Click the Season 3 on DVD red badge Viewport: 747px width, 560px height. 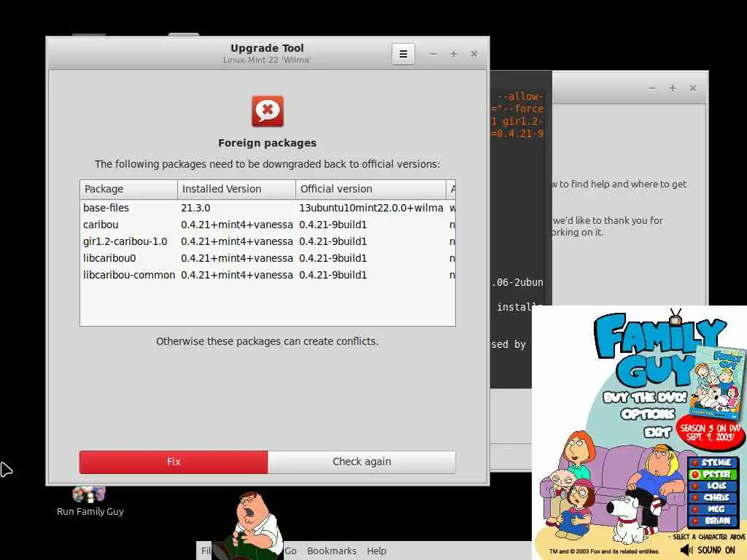pyautogui.click(x=711, y=432)
